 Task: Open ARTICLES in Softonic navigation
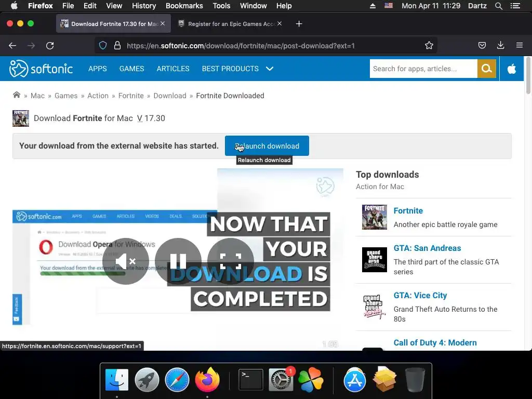click(173, 69)
